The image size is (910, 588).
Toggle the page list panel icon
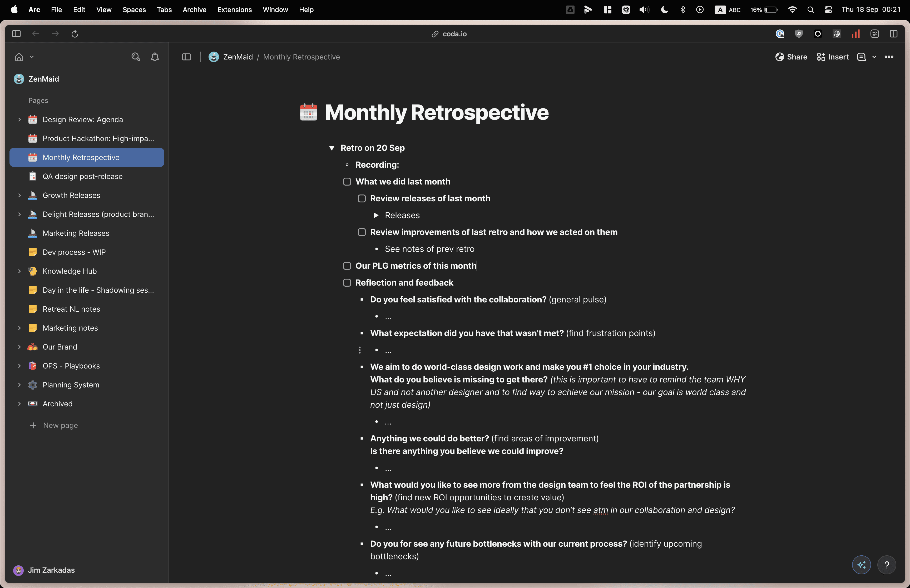point(186,57)
